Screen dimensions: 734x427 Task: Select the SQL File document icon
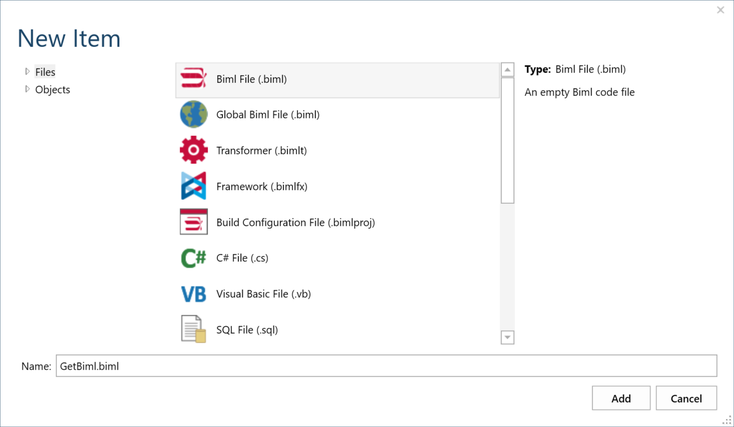tap(193, 329)
